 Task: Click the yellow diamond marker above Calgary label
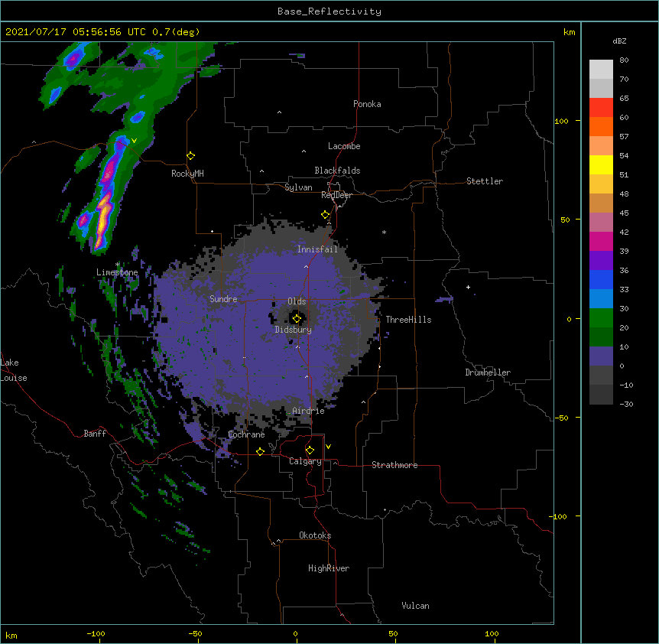310,450
